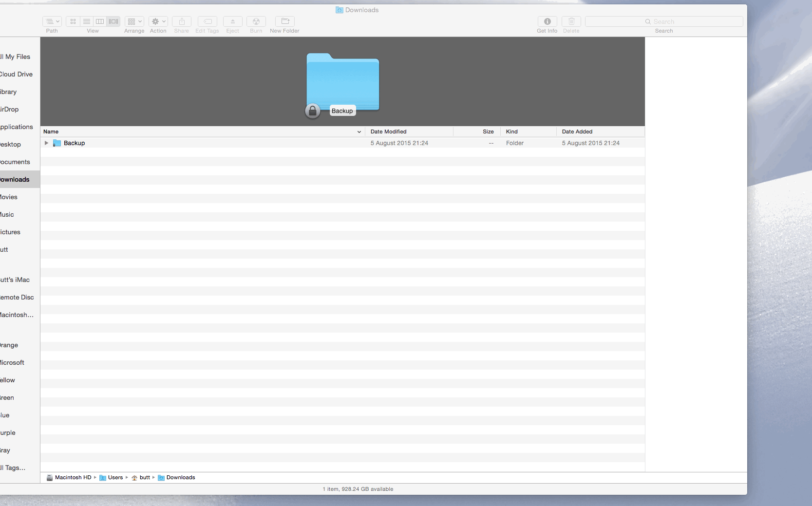Open the Path dropdown in toolbar

(x=52, y=21)
